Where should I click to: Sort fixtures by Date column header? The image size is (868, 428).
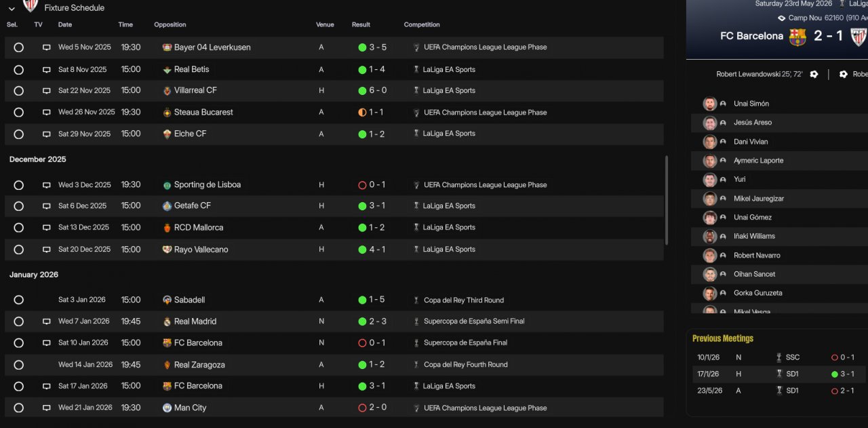tap(65, 25)
